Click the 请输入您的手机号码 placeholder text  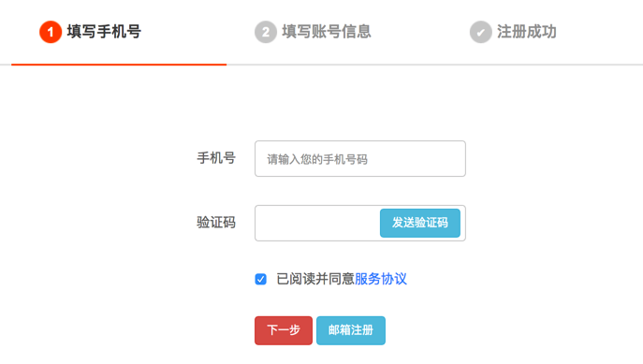317,159
